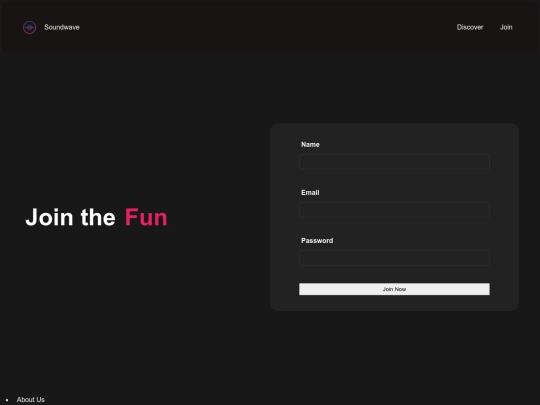Click the "Join the Fun" heading
The image size is (540, 405).
pos(96,217)
